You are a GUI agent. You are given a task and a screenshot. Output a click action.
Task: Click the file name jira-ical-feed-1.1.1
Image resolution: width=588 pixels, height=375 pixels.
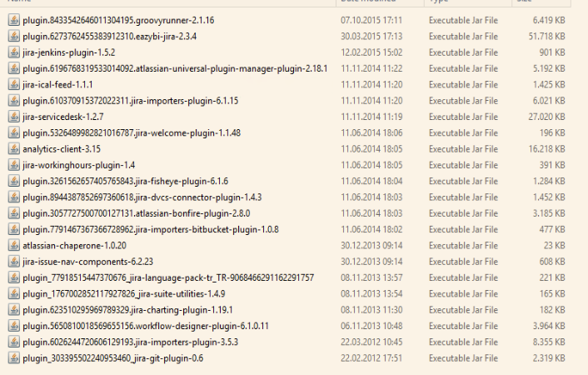tap(57, 85)
